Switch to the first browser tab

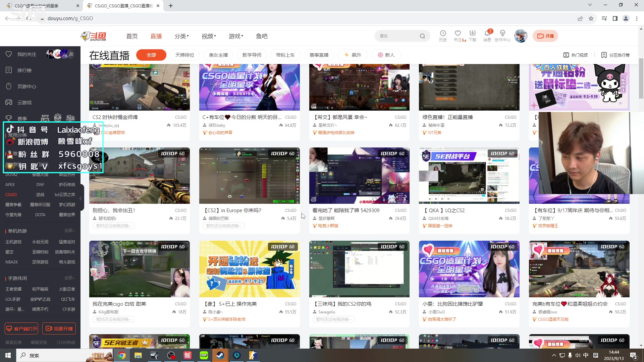pos(42,6)
